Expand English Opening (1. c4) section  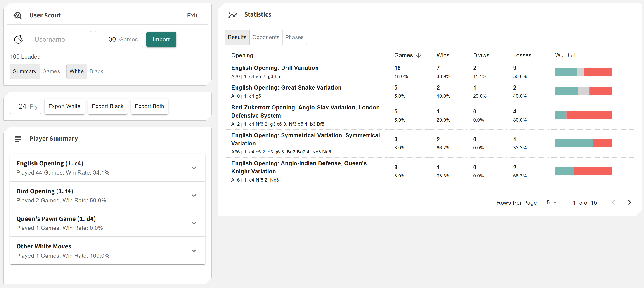194,168
